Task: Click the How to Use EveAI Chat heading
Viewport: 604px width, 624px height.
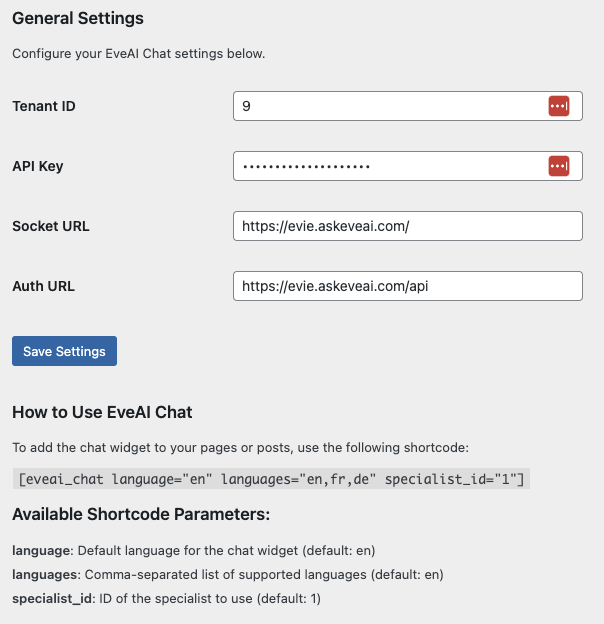Action: click(x=102, y=412)
